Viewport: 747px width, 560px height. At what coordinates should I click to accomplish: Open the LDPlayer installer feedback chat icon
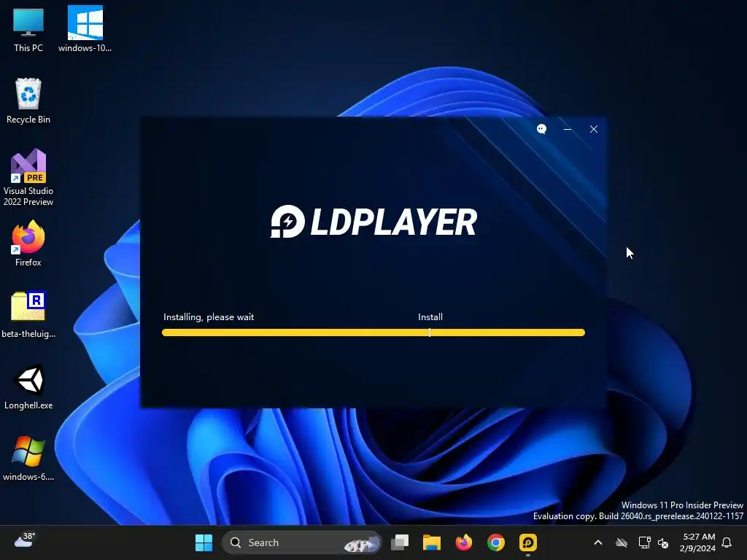pos(541,129)
